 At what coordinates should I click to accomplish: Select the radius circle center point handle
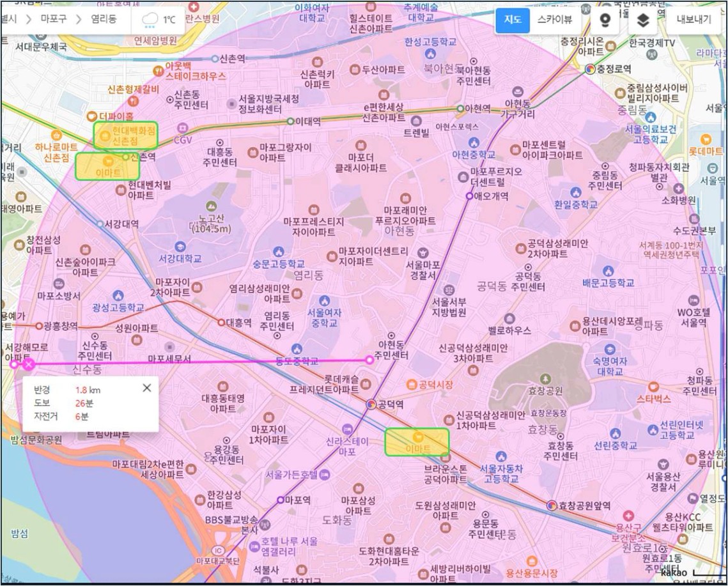[369, 359]
